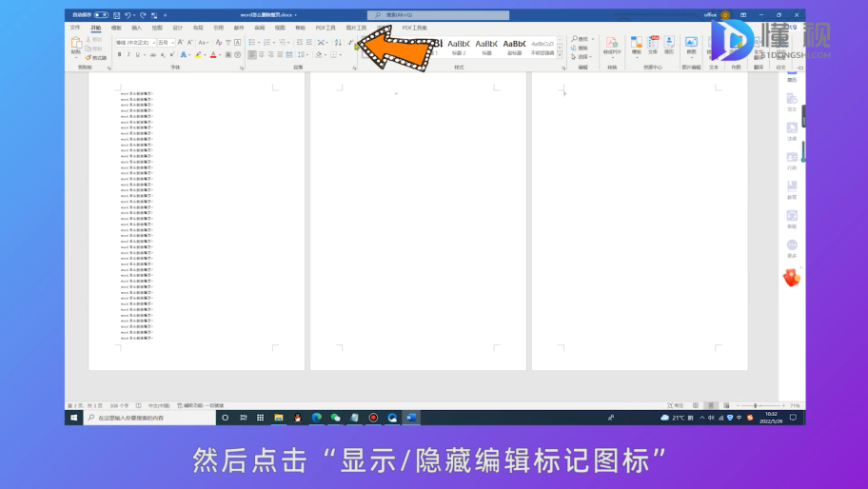Click the Windows Start button
Screen dimensions: 868x489
(73, 418)
